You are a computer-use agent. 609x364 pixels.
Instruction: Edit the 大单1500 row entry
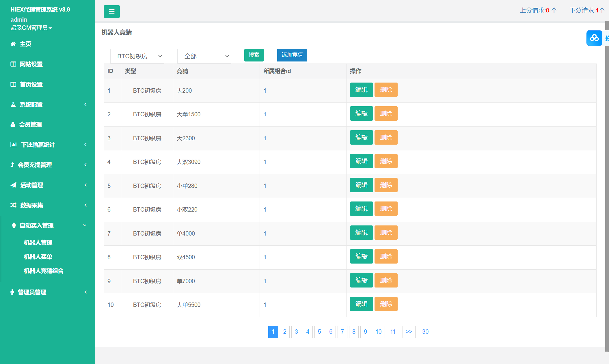point(361,114)
